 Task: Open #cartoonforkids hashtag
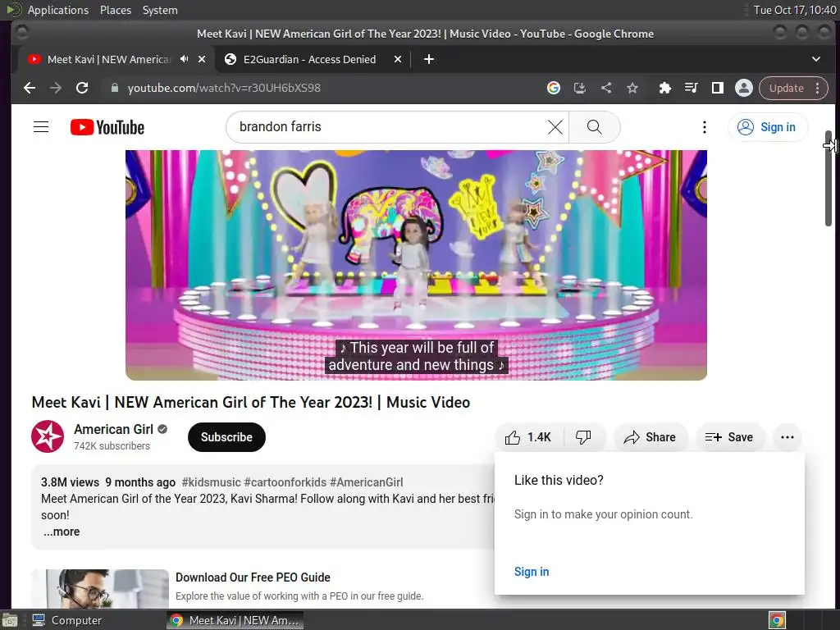coord(285,482)
